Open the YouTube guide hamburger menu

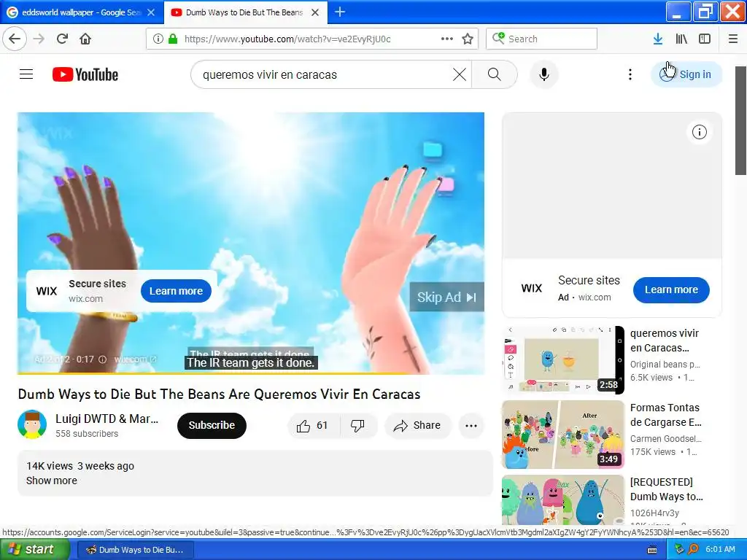coord(26,74)
